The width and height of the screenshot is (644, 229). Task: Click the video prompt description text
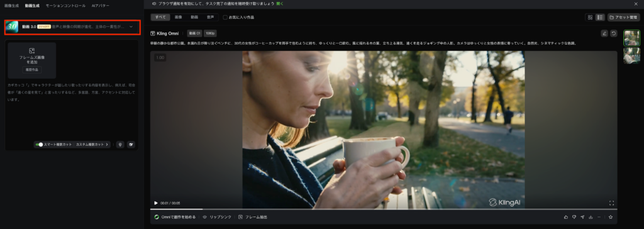click(x=364, y=43)
